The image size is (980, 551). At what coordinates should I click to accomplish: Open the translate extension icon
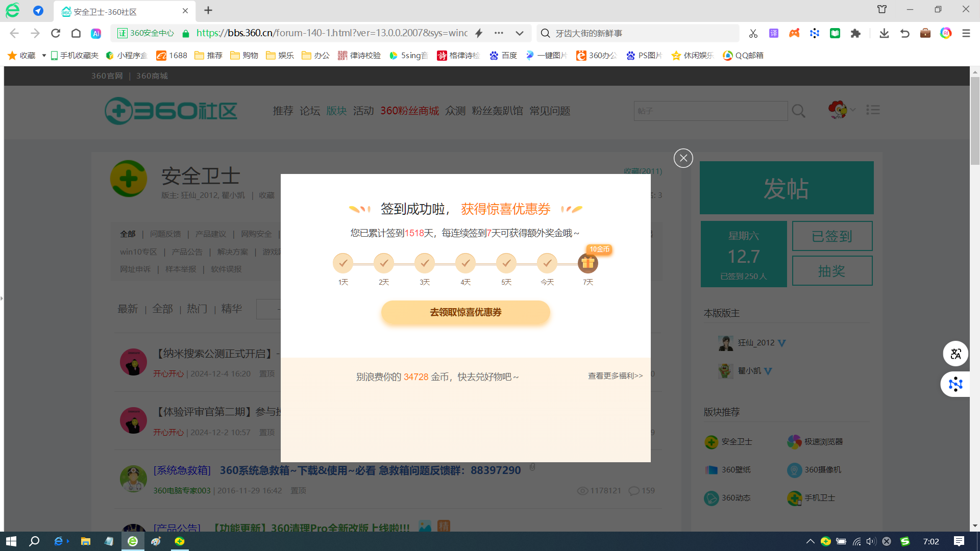[774, 33]
